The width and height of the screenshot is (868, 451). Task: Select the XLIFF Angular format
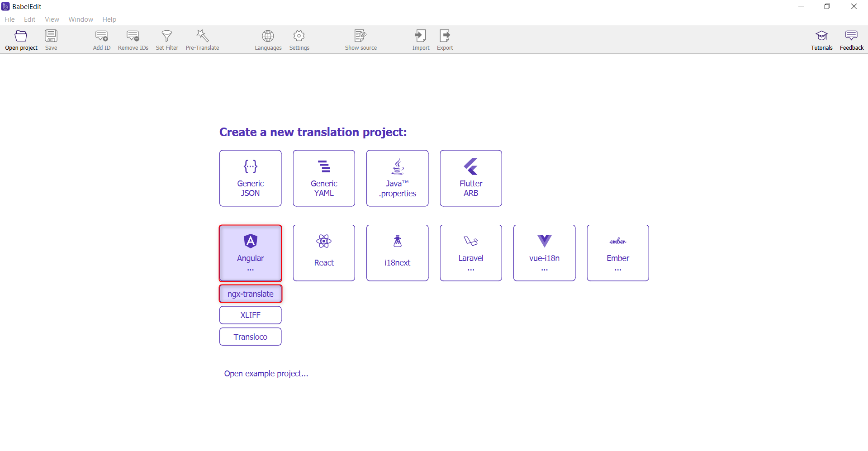pos(251,315)
